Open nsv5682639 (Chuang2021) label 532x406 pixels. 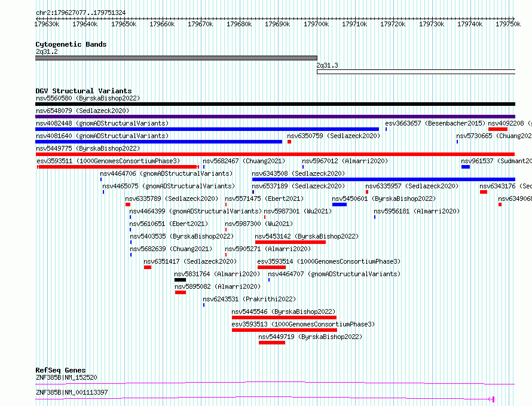[x=171, y=249]
